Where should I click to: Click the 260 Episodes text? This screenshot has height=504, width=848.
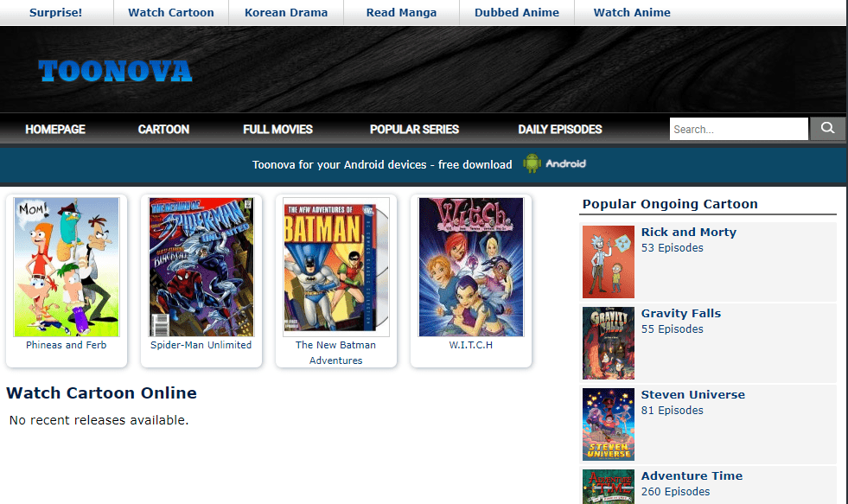[x=675, y=492]
